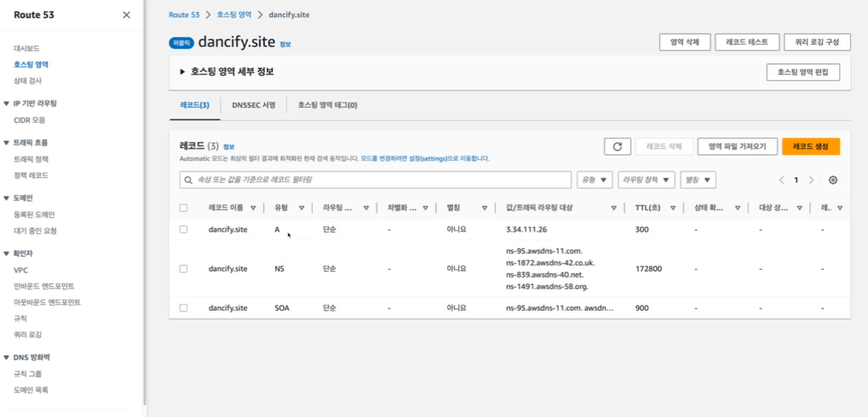The width and height of the screenshot is (868, 417).
Task: Collapse 도메인 sidebar group
Action: [6, 198]
